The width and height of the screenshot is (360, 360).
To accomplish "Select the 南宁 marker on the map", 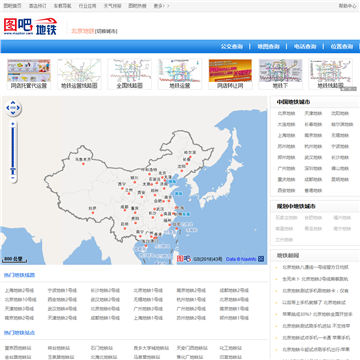I will pyautogui.click(x=140, y=236).
